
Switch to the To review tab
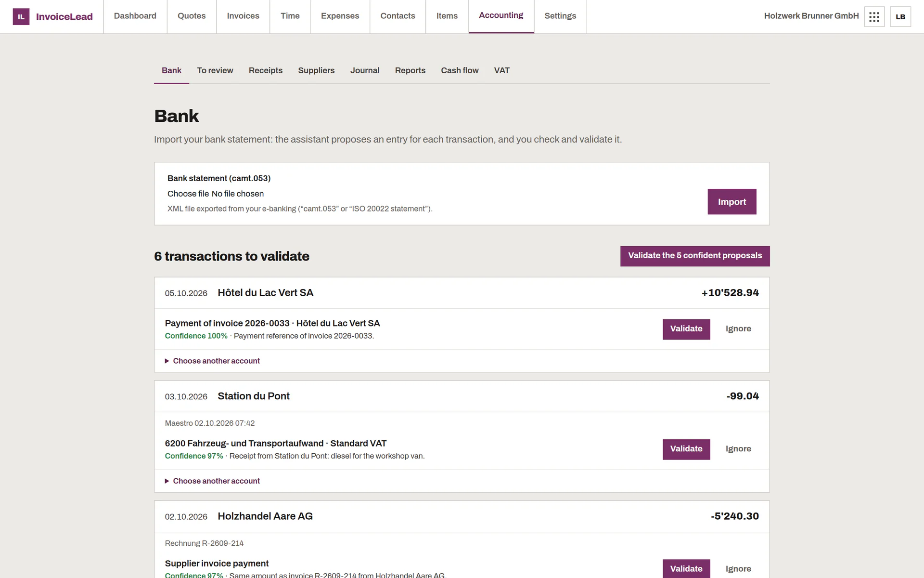click(x=215, y=71)
